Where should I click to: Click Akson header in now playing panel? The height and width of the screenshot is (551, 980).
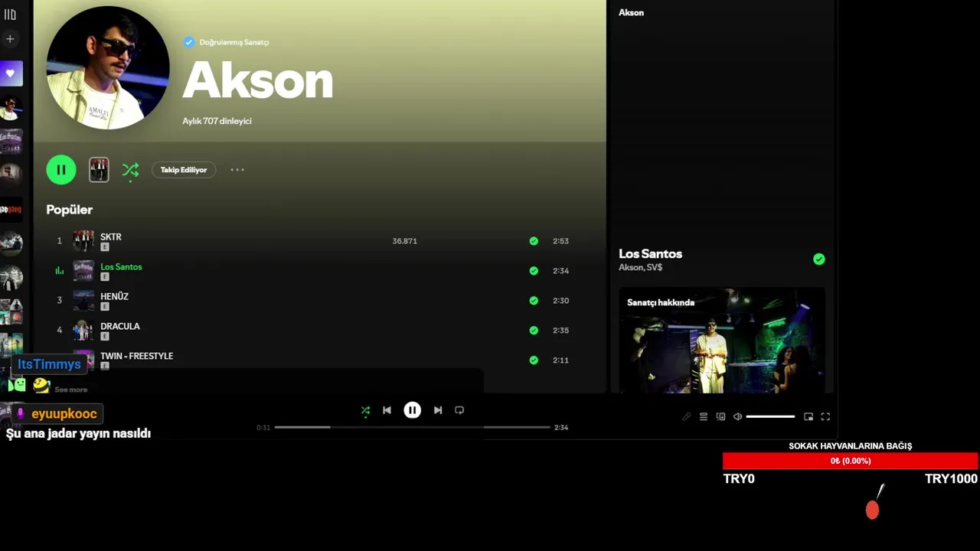631,13
